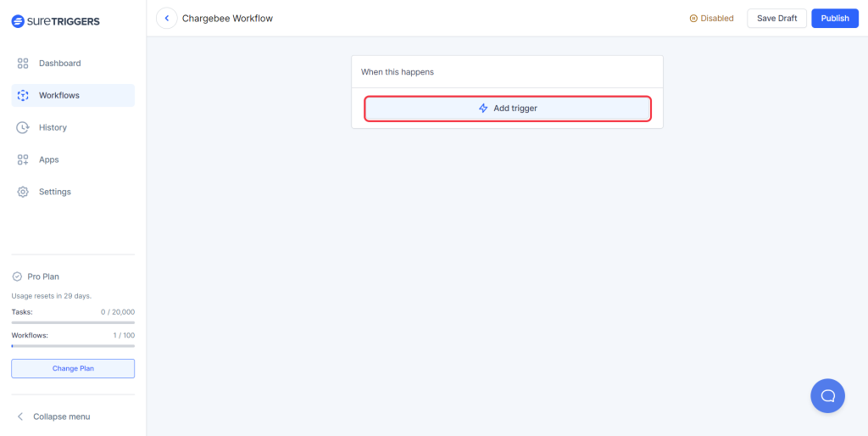Open the chat support bubble

coord(827,395)
